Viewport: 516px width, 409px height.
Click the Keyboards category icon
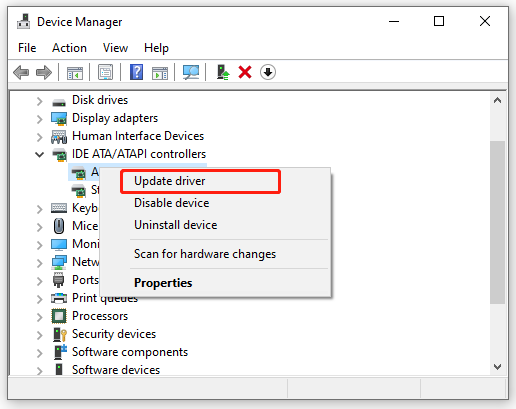[59, 208]
